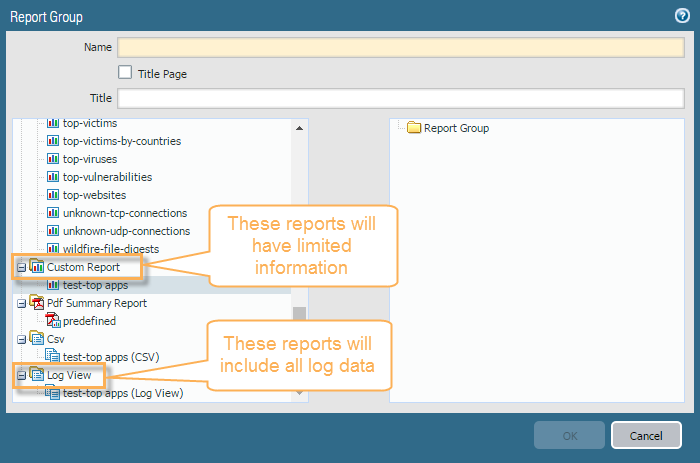
Task: Select the 'top-victims-by-countries' report text
Action: coord(122,141)
